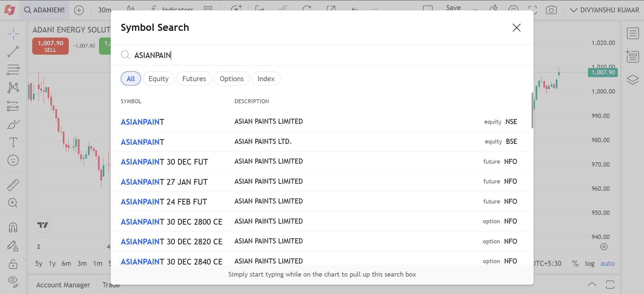
Task: Select ASIANPAINT 30 DEC 2840 CE option
Action: [321, 259]
